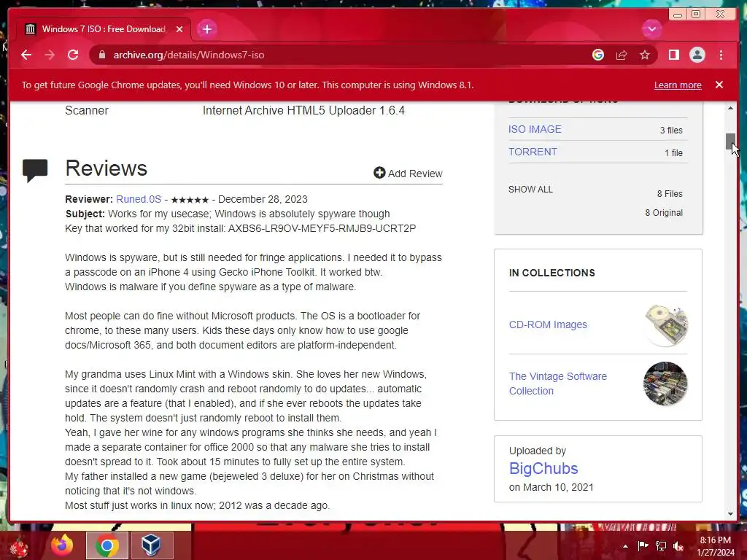Click Learn more about Chrome updates
The image size is (747, 560).
coord(678,85)
